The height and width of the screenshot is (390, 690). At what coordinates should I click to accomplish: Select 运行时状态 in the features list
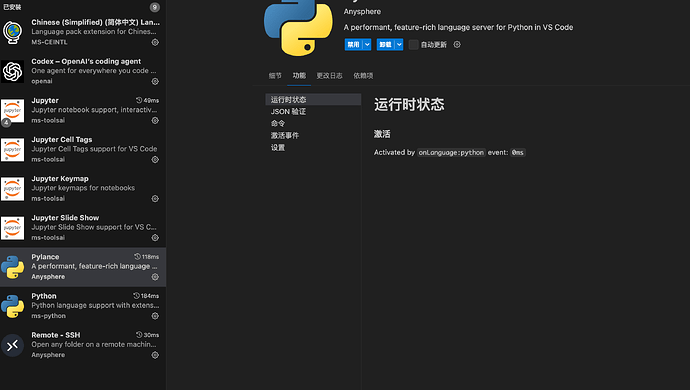(313, 99)
